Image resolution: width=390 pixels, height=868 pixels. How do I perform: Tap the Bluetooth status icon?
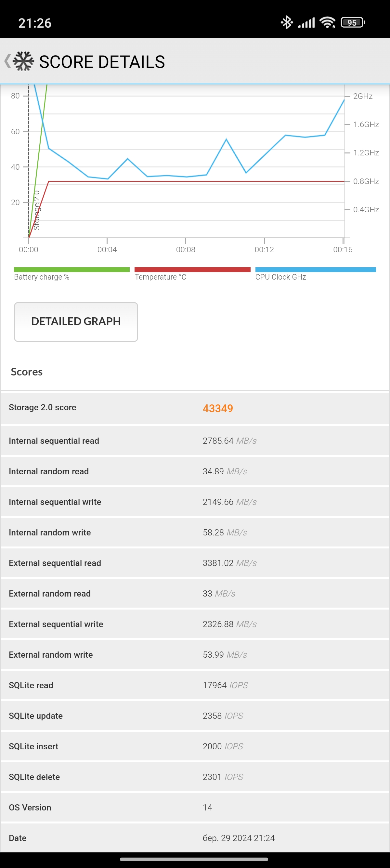click(287, 22)
